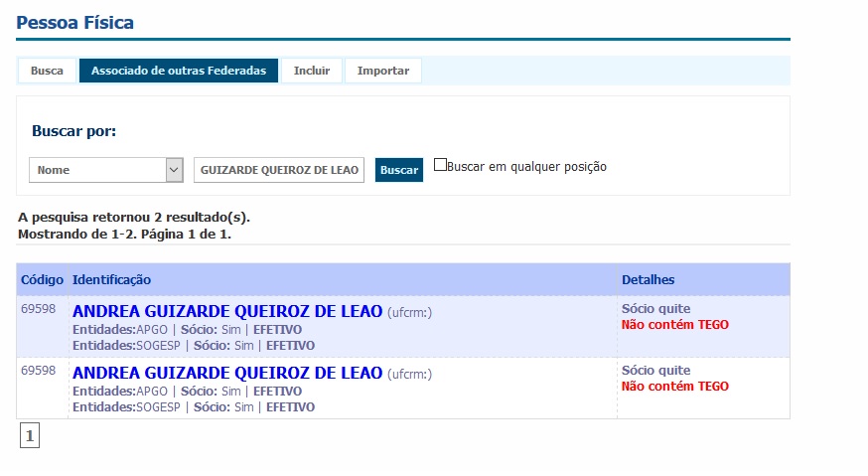This screenshot has height=476, width=868.
Task: Click second row's Não contém TEGO text
Action: point(674,386)
